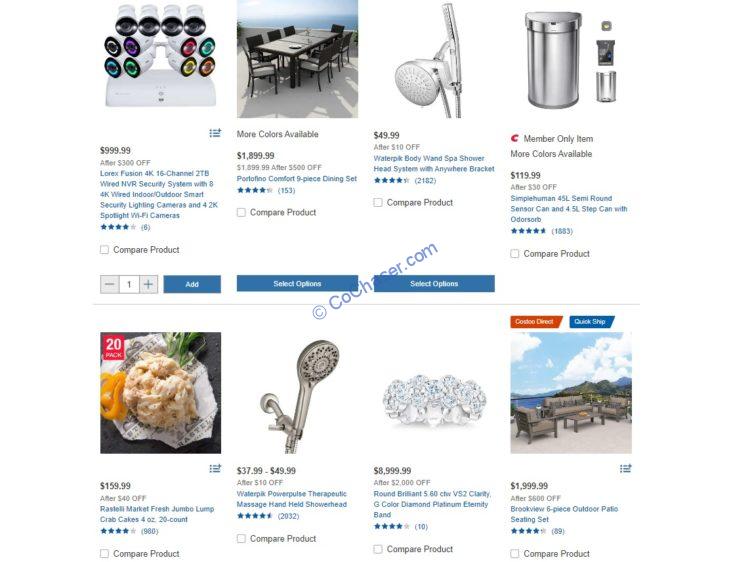
Task: View star rating reviews for Simplehuman can
Action: click(541, 231)
